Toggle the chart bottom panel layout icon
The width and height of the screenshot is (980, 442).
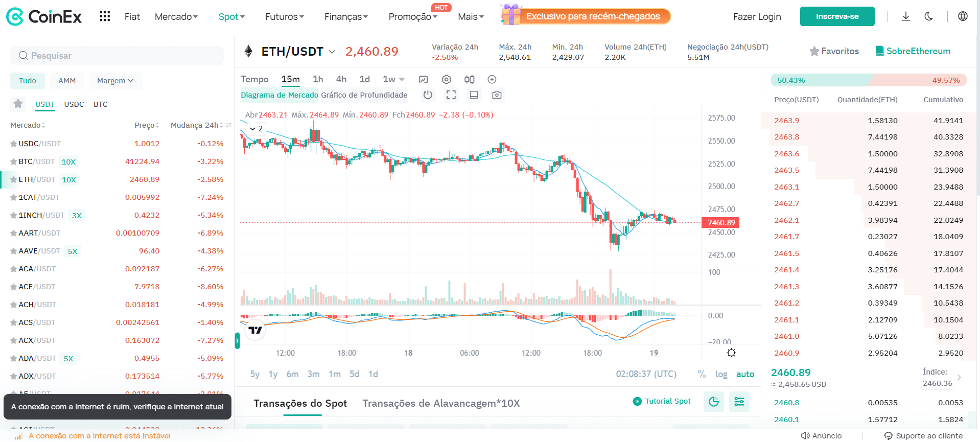click(474, 95)
